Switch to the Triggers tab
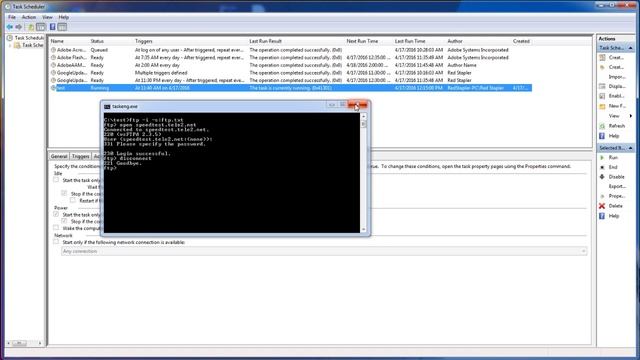 point(80,156)
